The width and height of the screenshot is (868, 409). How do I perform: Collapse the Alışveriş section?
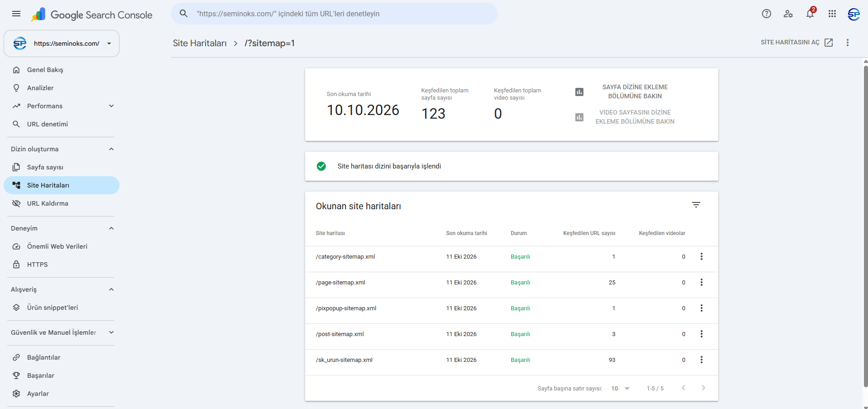click(111, 289)
